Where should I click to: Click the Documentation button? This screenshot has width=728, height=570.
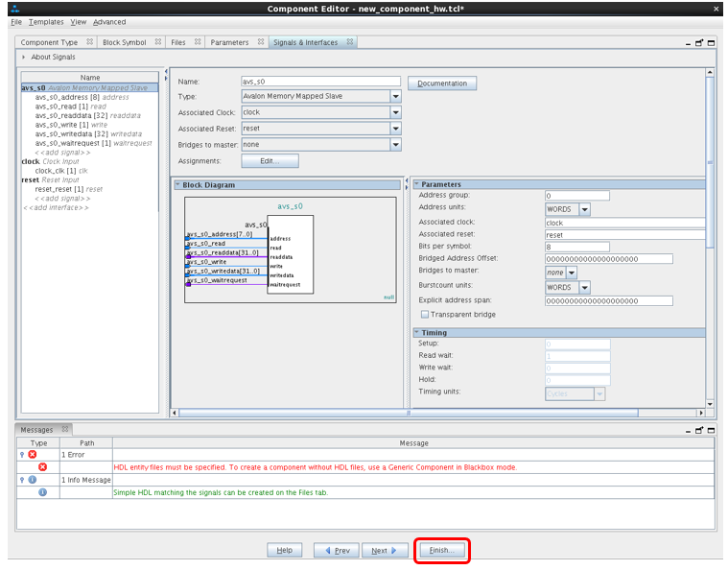point(442,83)
